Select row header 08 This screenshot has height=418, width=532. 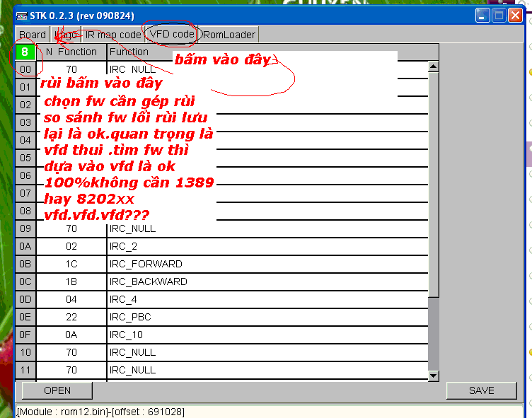pyautogui.click(x=25, y=211)
